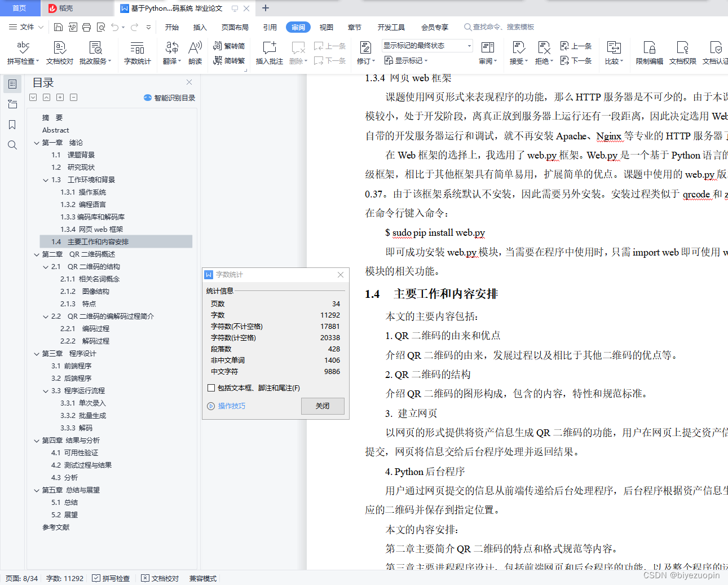728x585 pixels.
Task: Click the search commands field (查找命令)
Action: 499,27
